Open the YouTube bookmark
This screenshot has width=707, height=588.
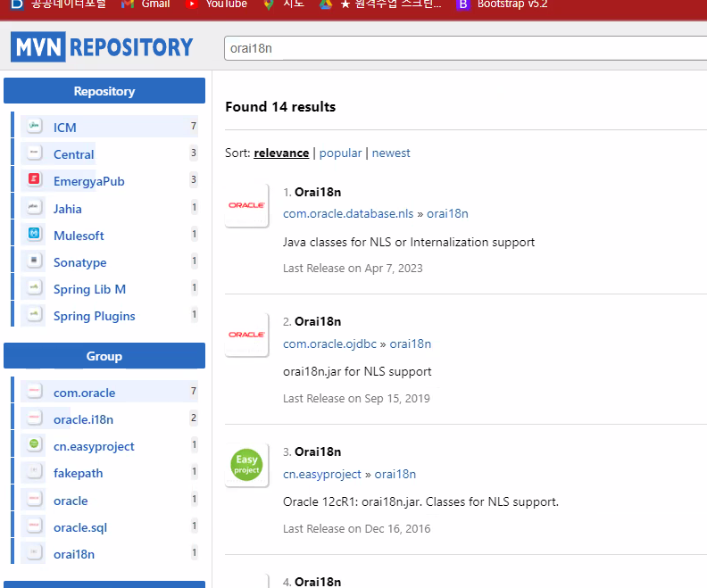(216, 4)
